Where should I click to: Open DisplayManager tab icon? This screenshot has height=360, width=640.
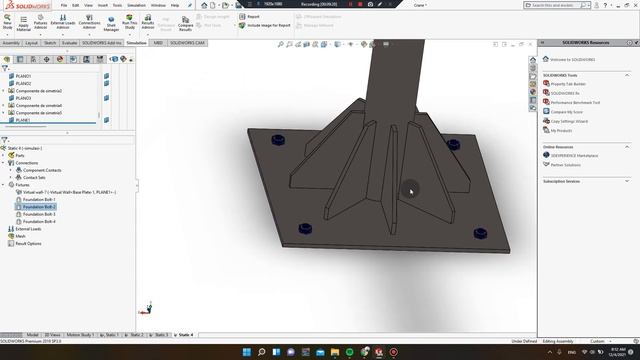point(60,60)
